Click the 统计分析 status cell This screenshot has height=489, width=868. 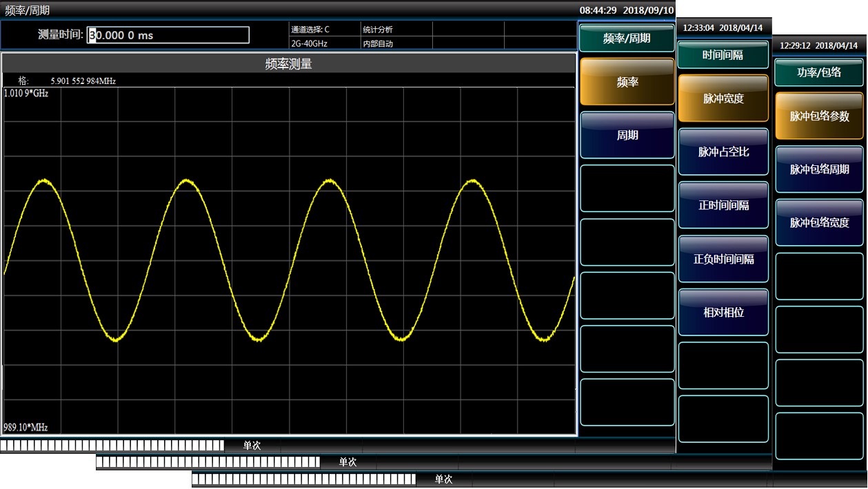click(x=396, y=29)
